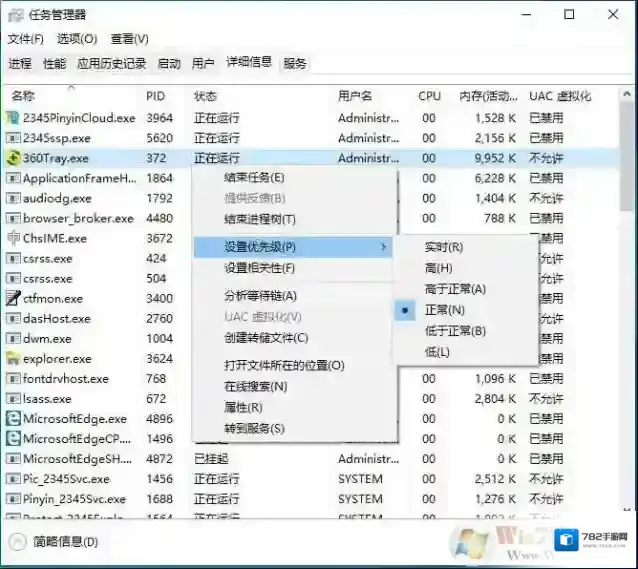Click the 2345ssp.exe process icon
This screenshot has height=569, width=638.
coord(13,138)
